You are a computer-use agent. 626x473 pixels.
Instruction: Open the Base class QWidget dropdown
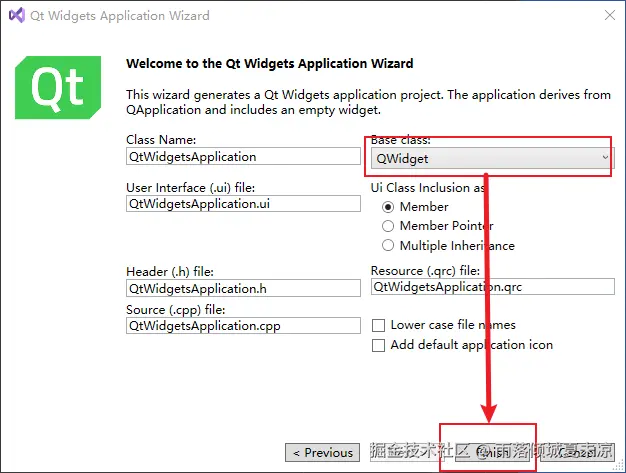(x=492, y=158)
